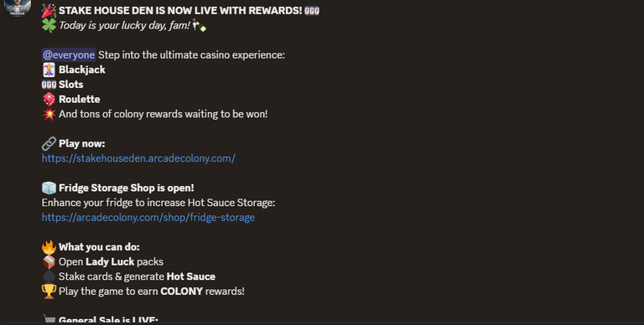Click the spade emoji beside Stake cards
The width and height of the screenshot is (644, 325).
[x=49, y=276]
